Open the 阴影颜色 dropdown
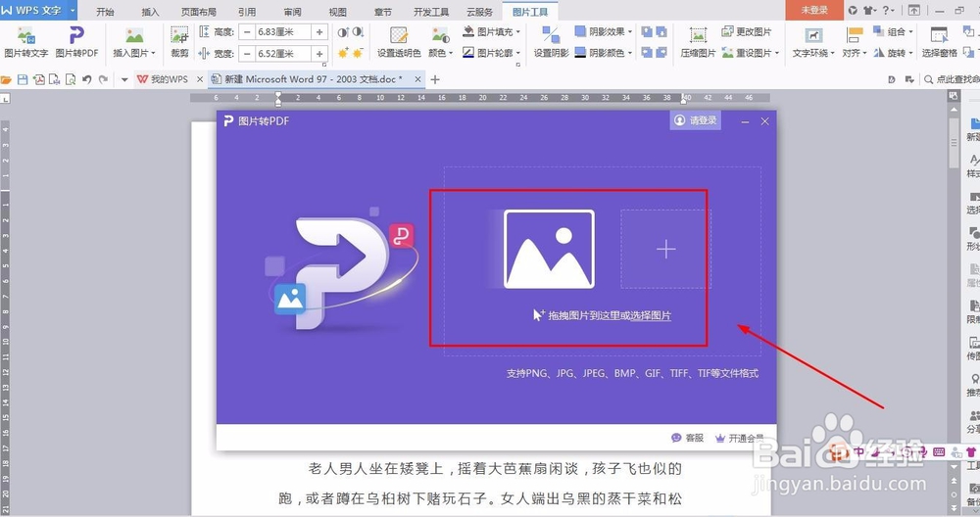The width and height of the screenshot is (980, 517). tap(603, 53)
